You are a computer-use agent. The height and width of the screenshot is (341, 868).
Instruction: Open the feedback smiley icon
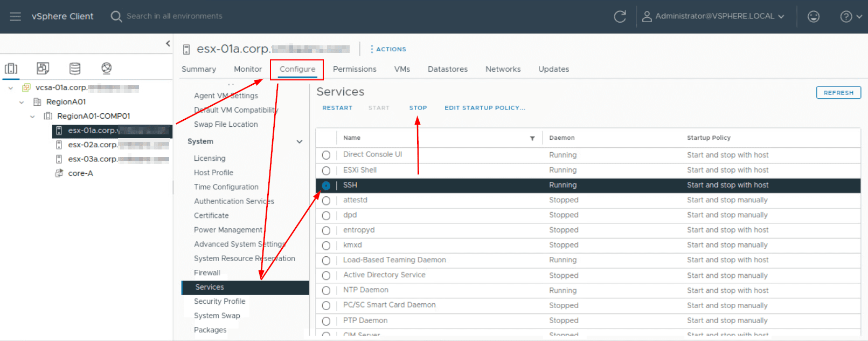tap(814, 16)
